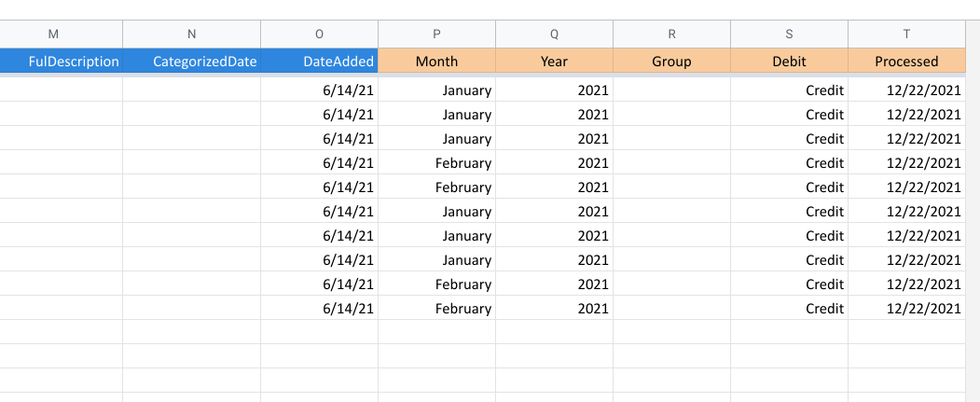980x402 pixels.
Task: Select column O header
Action: pos(320,35)
